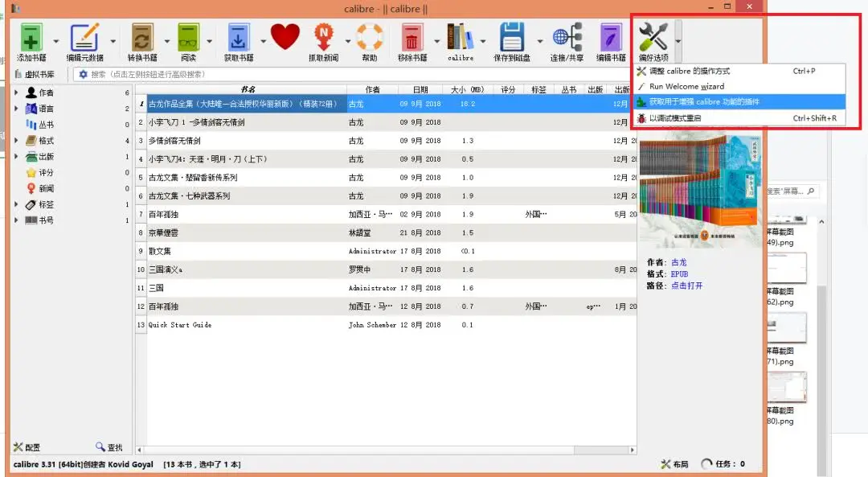Select the Quick Start Guide book row
868x477 pixels.
pos(386,325)
